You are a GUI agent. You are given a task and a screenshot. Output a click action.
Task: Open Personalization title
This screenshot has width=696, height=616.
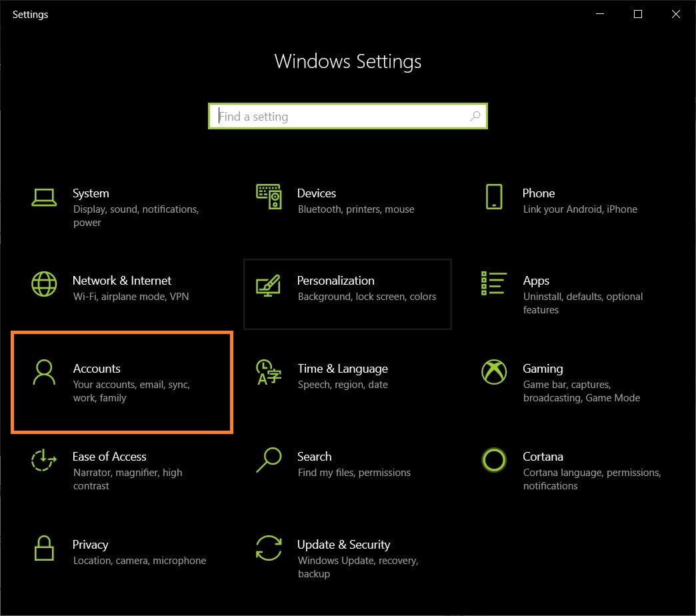pos(335,281)
